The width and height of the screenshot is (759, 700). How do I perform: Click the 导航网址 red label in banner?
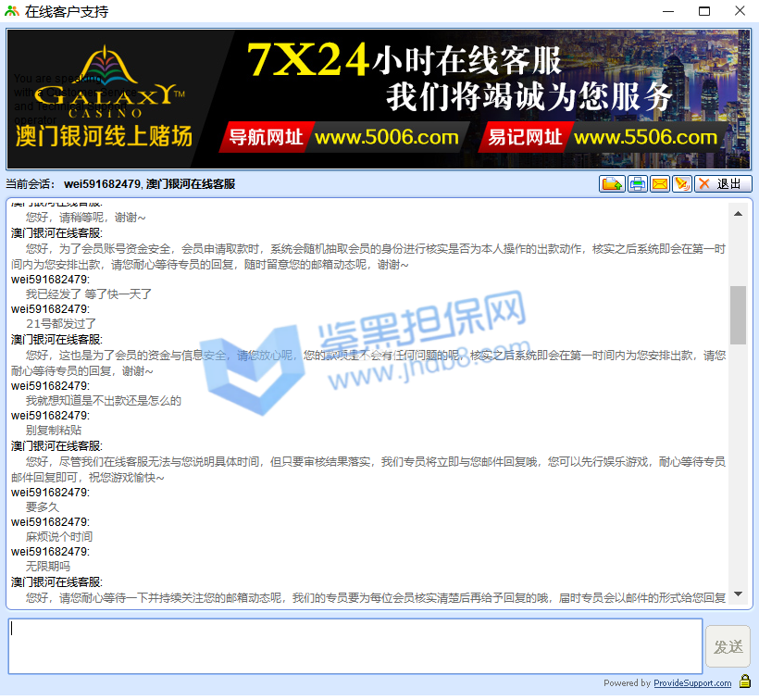click(x=265, y=138)
